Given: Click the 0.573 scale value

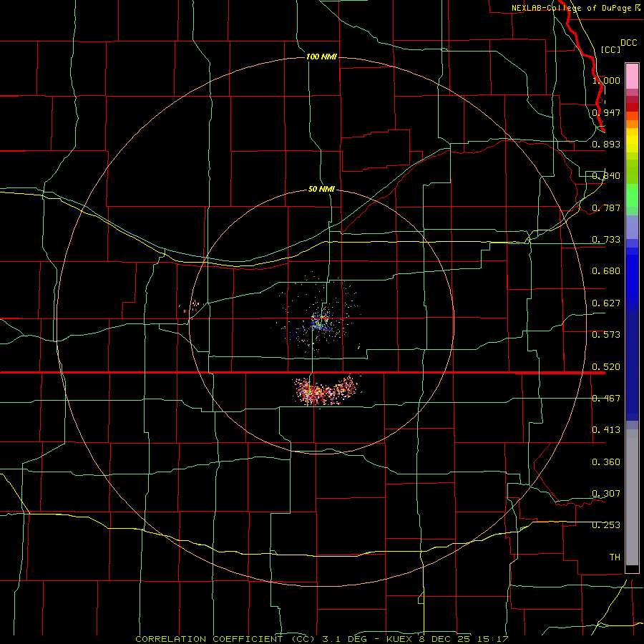Looking at the screenshot, I should point(606,335).
